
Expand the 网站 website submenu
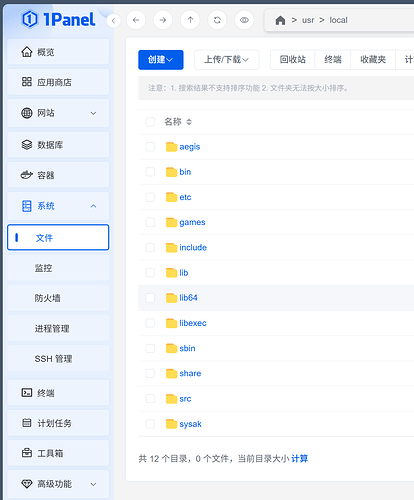coord(58,113)
